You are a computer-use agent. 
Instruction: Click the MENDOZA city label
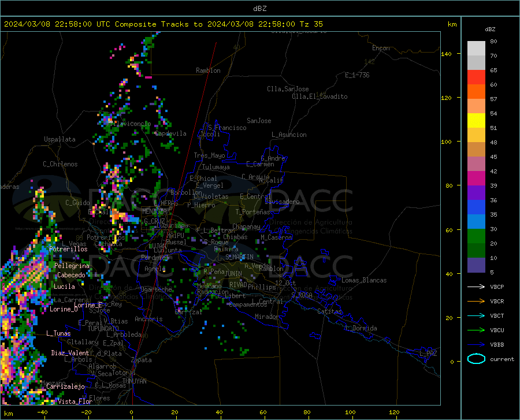[154, 211]
